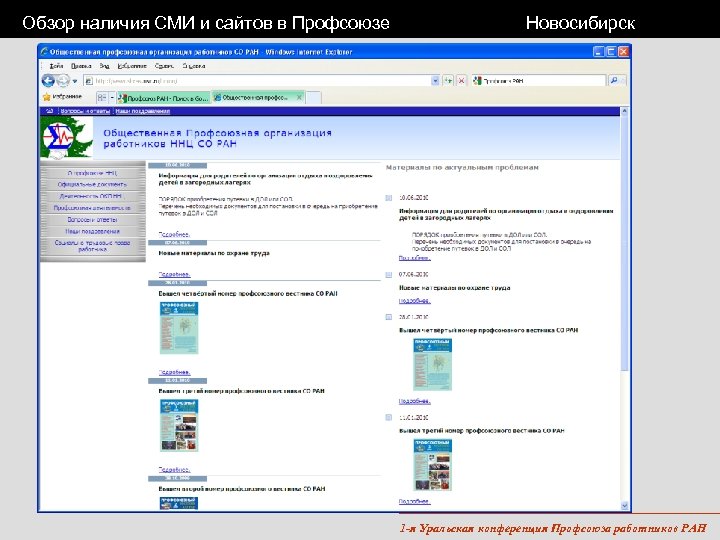Viewport: 720px width, 540px height.
Task: Open the Справка menu
Action: pos(194,66)
